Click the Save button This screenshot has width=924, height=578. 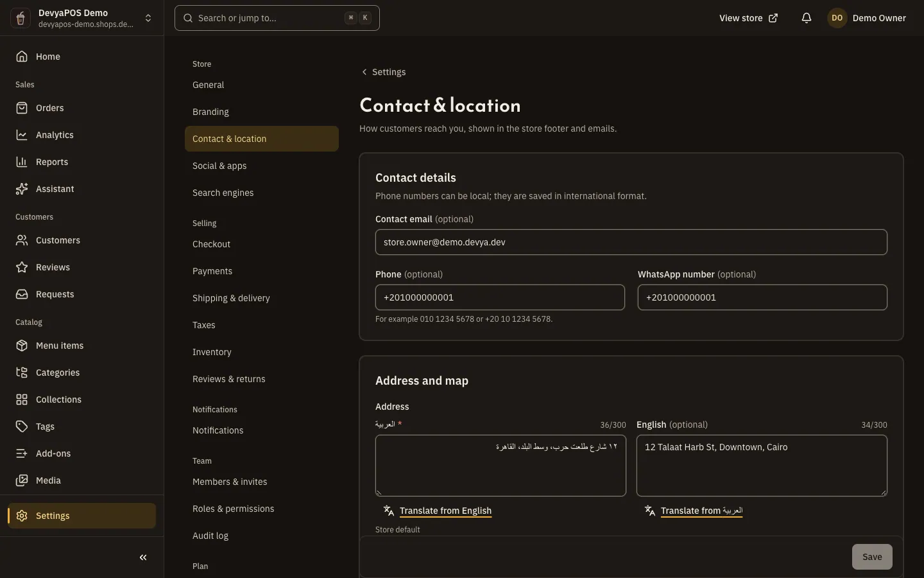872,557
